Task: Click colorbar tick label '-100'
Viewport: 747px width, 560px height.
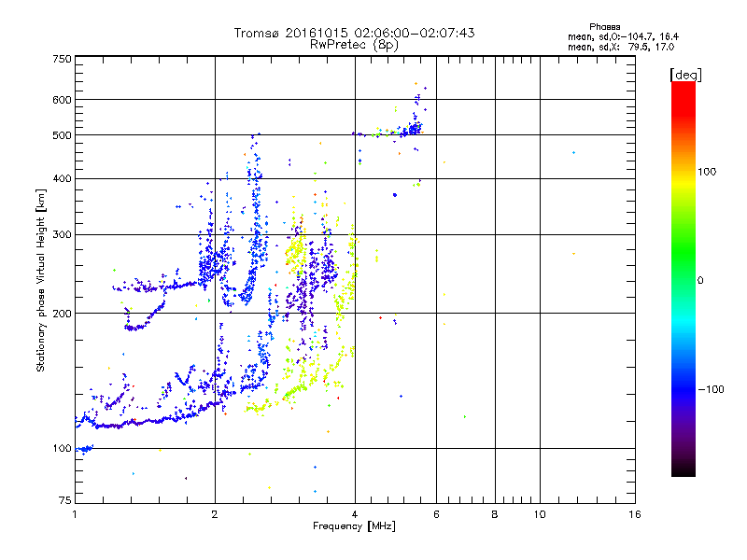Action: [x=711, y=389]
